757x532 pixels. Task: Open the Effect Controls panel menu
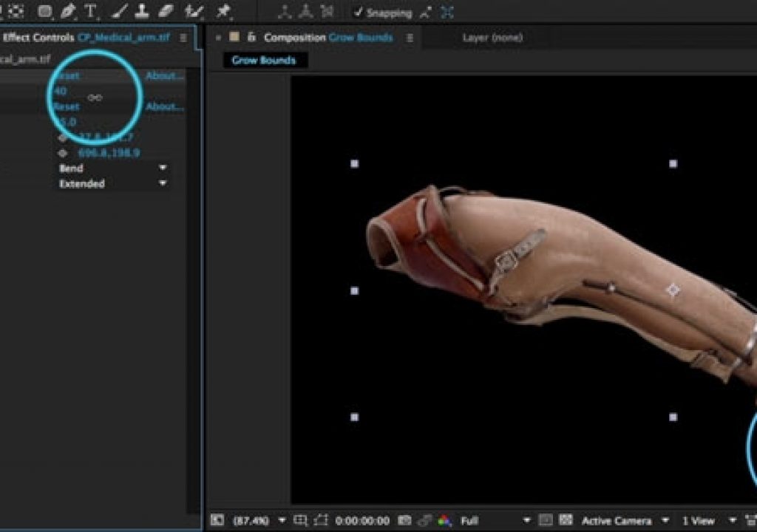[x=183, y=38]
